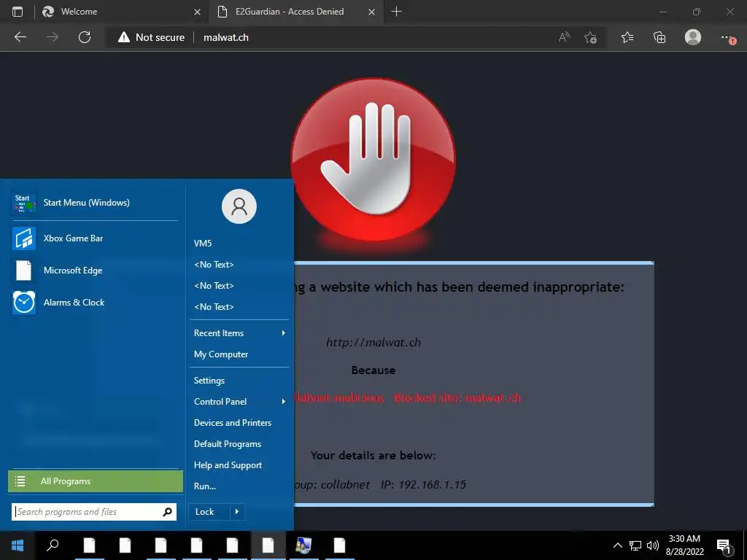
Task: Open the browser profile icon
Action: point(693,37)
